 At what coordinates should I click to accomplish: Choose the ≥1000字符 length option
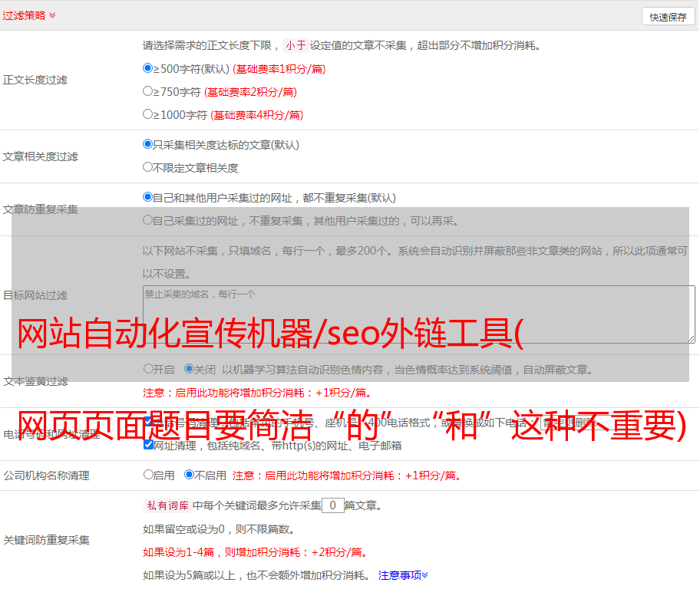[148, 114]
